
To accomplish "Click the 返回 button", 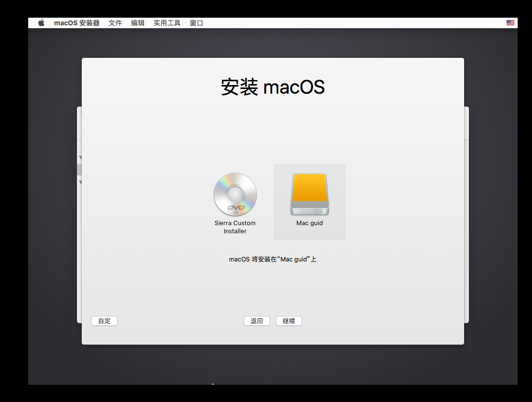I will click(x=257, y=321).
